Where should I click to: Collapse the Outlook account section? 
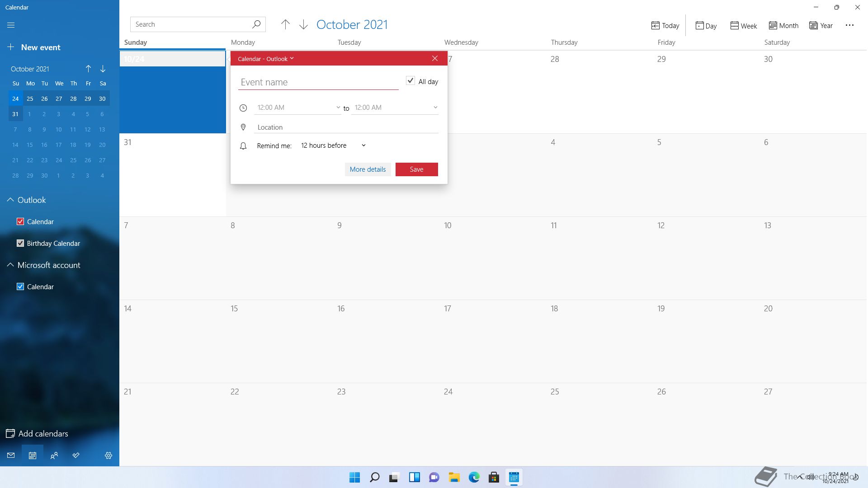click(x=10, y=200)
